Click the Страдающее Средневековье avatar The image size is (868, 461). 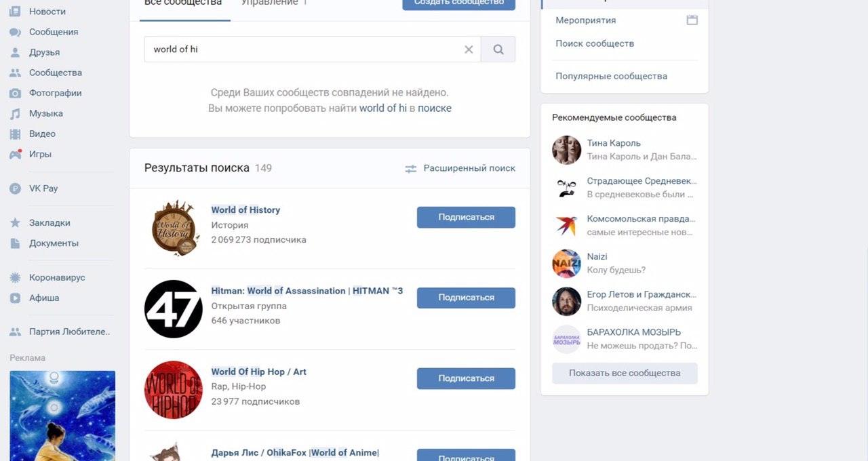(x=566, y=188)
